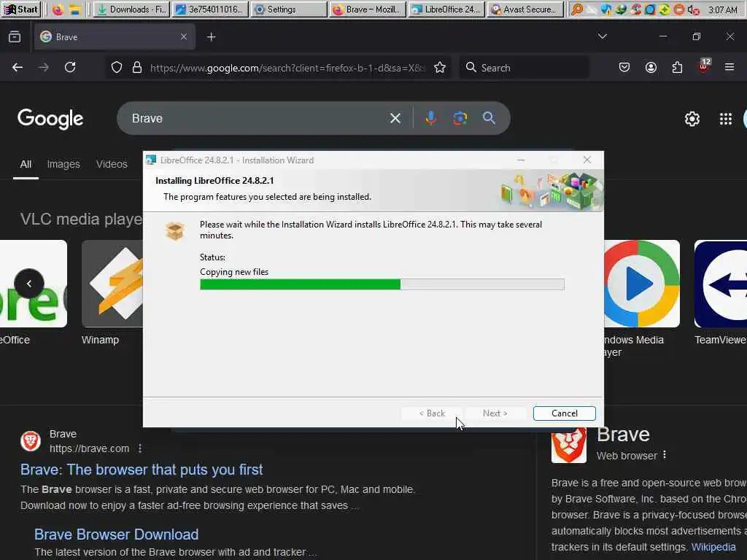This screenshot has height=560, width=747.
Task: Open the Brave favicon in the first search result
Action: [x=31, y=441]
